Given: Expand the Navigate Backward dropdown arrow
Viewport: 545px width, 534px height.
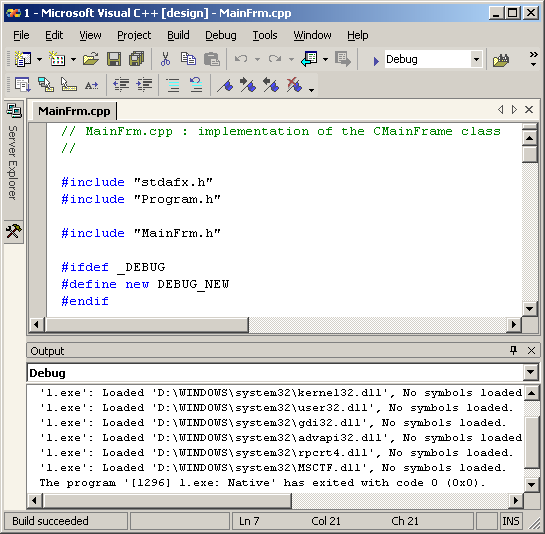Looking at the screenshot, I should pos(325,59).
